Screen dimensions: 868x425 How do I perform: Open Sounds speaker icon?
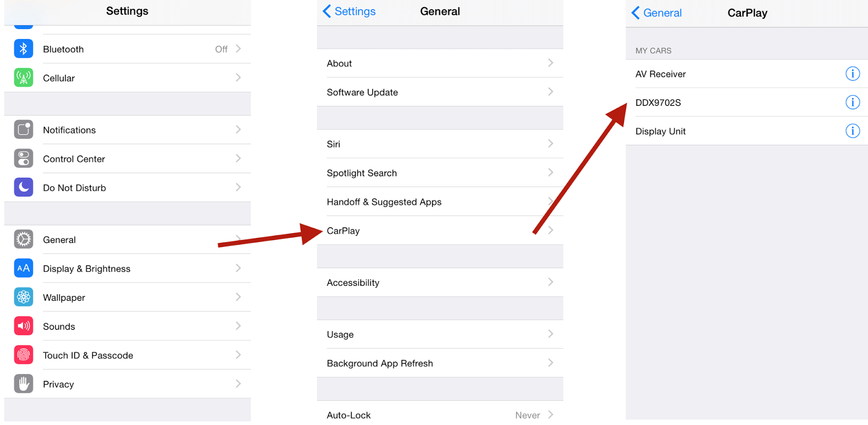[x=24, y=326]
